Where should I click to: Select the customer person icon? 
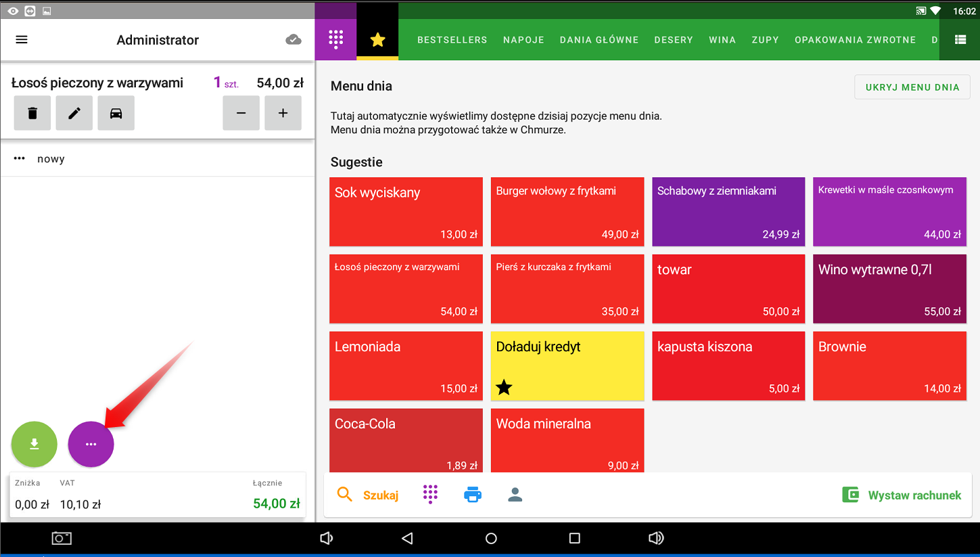tap(515, 495)
